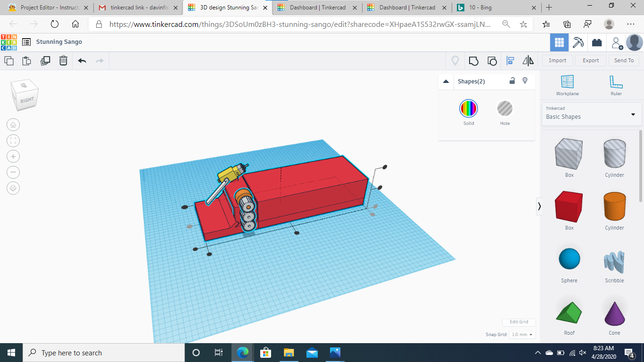
Task: Click the view cube RIGHT face
Action: pyautogui.click(x=27, y=99)
